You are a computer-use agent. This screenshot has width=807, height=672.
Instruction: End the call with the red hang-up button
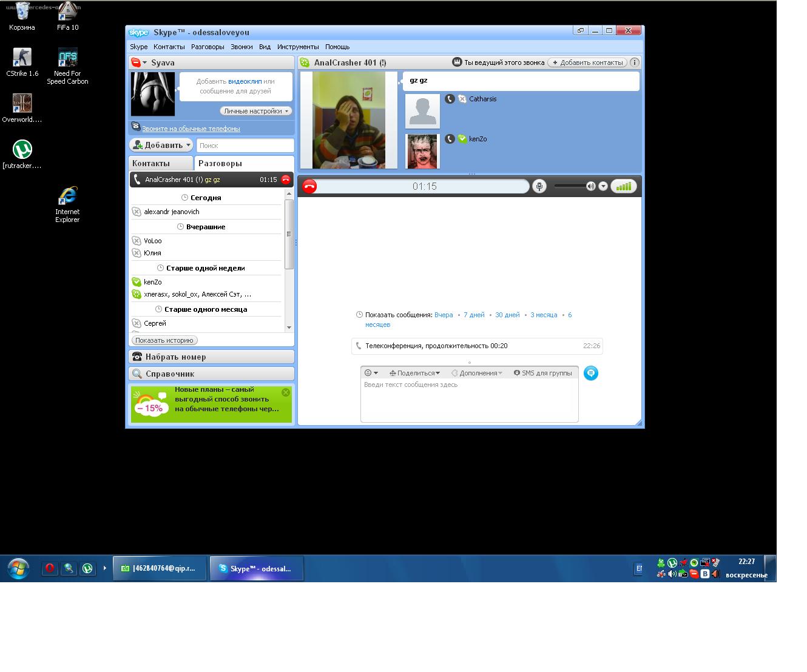pos(309,186)
